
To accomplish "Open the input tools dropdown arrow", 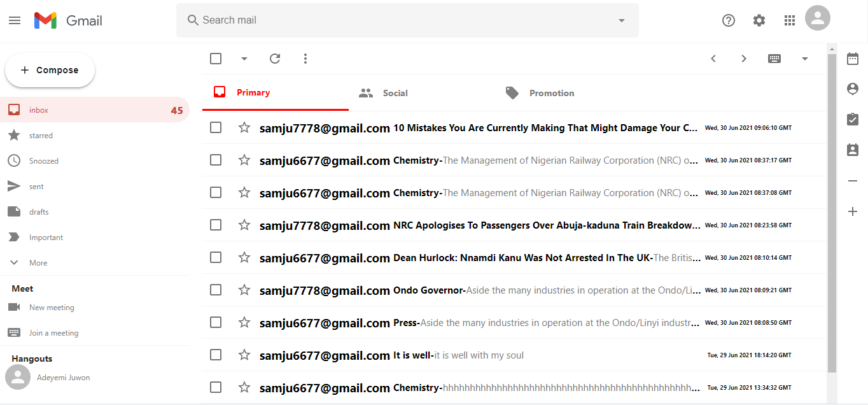I will click(805, 59).
